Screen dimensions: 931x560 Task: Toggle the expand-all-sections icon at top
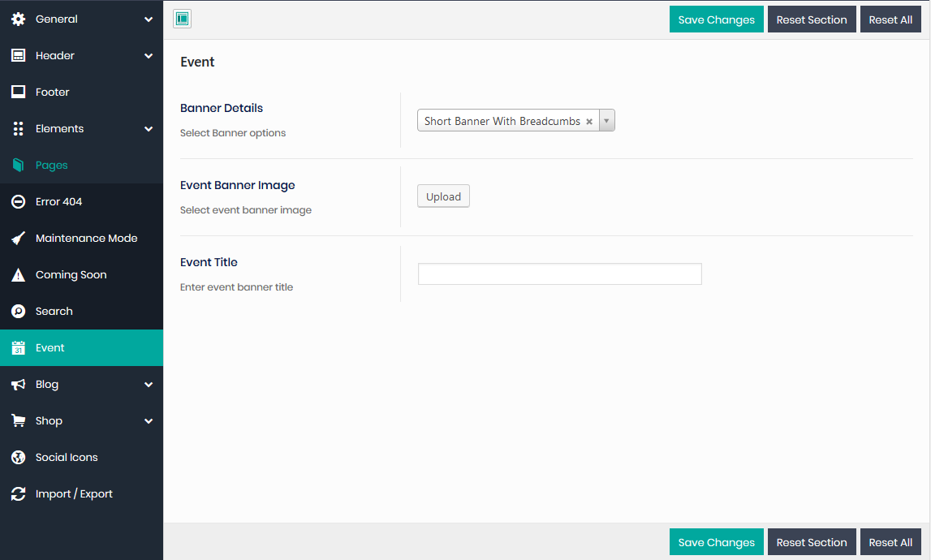(182, 19)
